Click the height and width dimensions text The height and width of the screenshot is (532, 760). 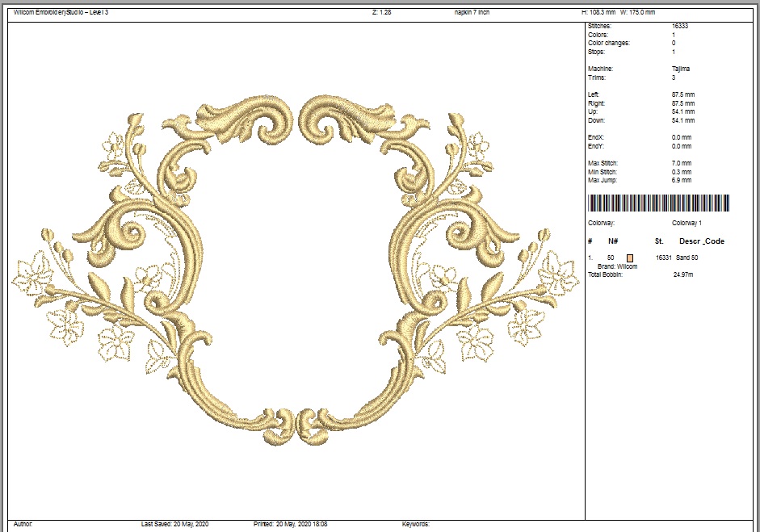point(618,13)
